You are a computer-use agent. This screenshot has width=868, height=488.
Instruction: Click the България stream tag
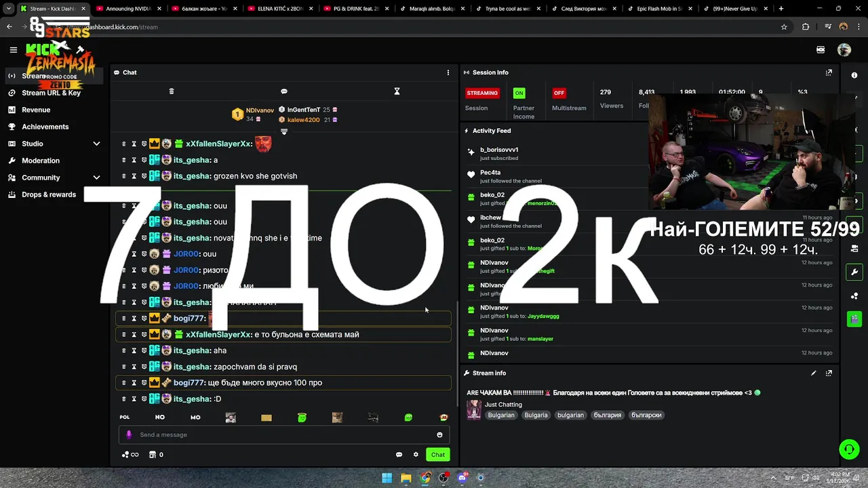pyautogui.click(x=608, y=415)
